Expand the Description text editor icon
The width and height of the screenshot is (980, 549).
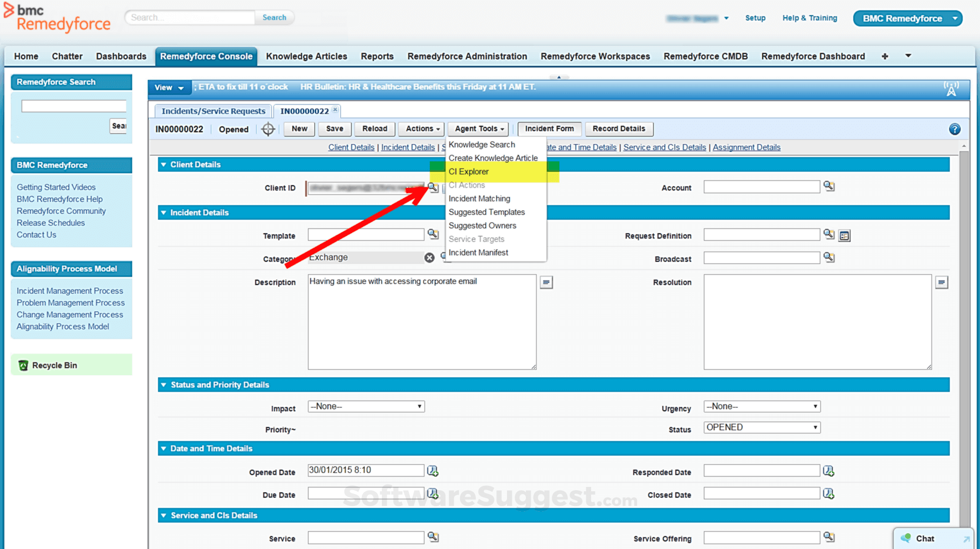[546, 282]
